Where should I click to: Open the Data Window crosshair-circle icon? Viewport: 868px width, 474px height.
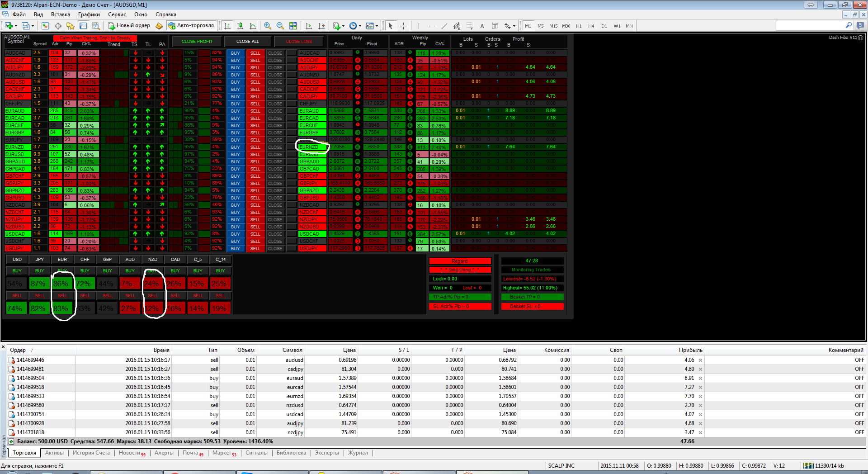click(x=58, y=26)
